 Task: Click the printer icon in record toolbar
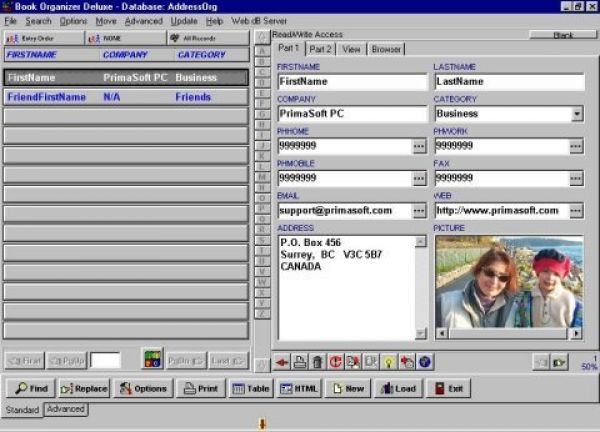(301, 362)
